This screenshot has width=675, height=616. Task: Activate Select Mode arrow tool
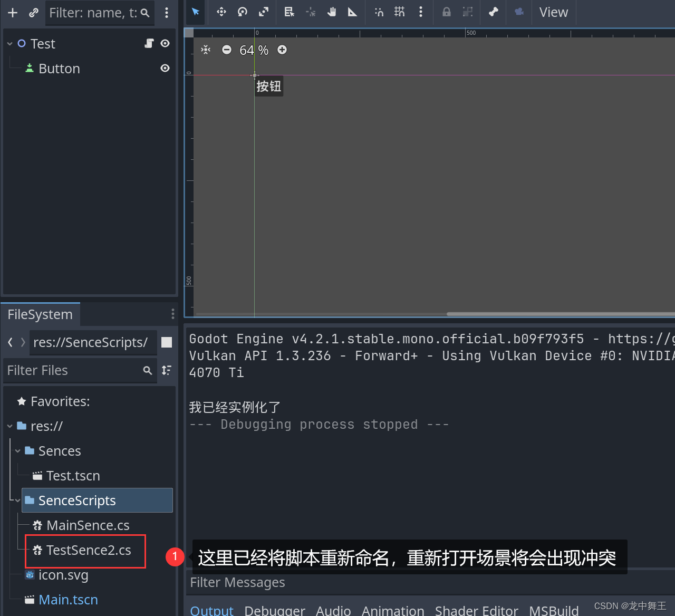(196, 12)
